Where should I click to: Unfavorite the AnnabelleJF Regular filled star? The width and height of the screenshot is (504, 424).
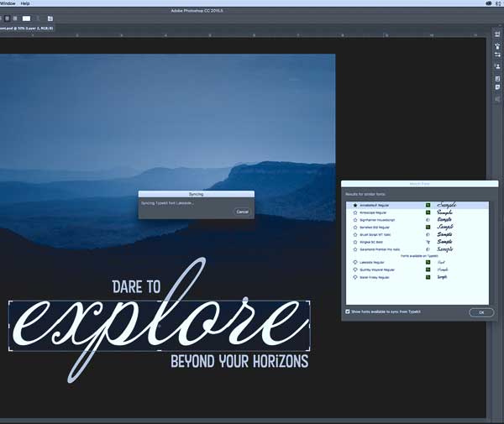355,205
